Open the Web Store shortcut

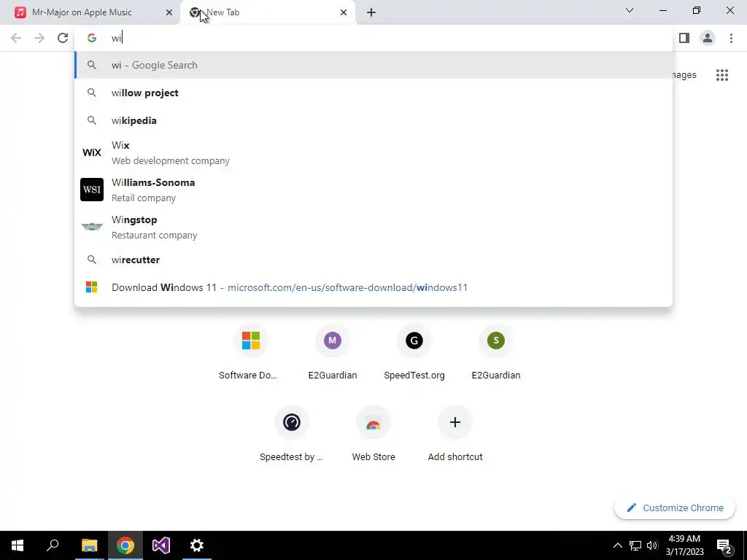coord(373,434)
